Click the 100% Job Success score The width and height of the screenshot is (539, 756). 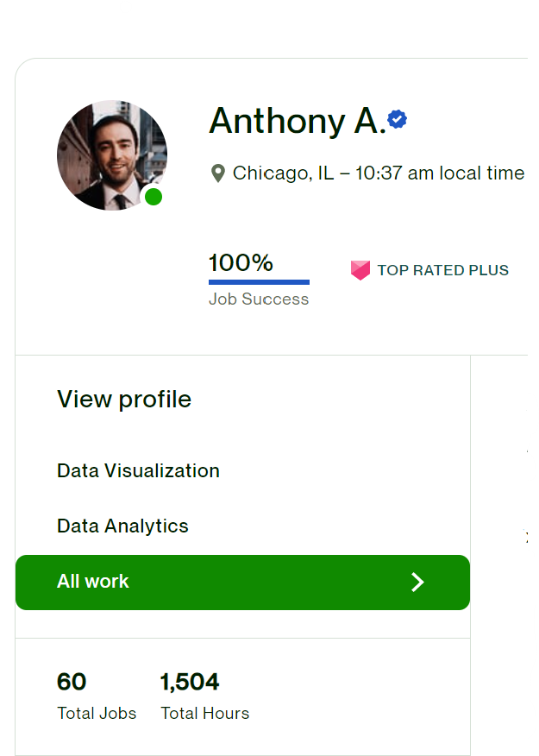point(241,262)
